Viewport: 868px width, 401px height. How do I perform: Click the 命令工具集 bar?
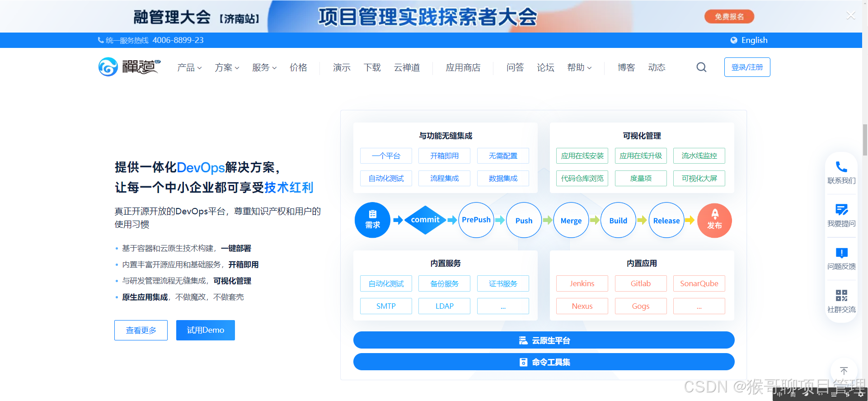544,362
